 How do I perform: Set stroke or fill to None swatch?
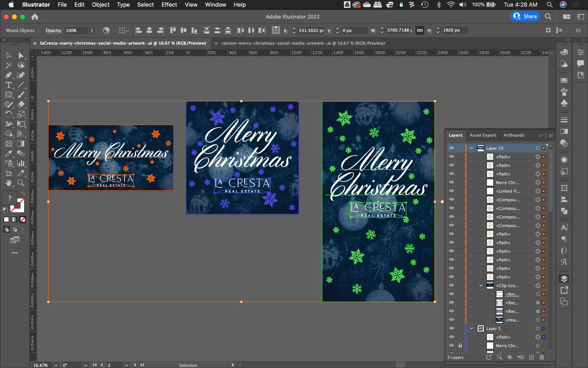click(x=23, y=220)
